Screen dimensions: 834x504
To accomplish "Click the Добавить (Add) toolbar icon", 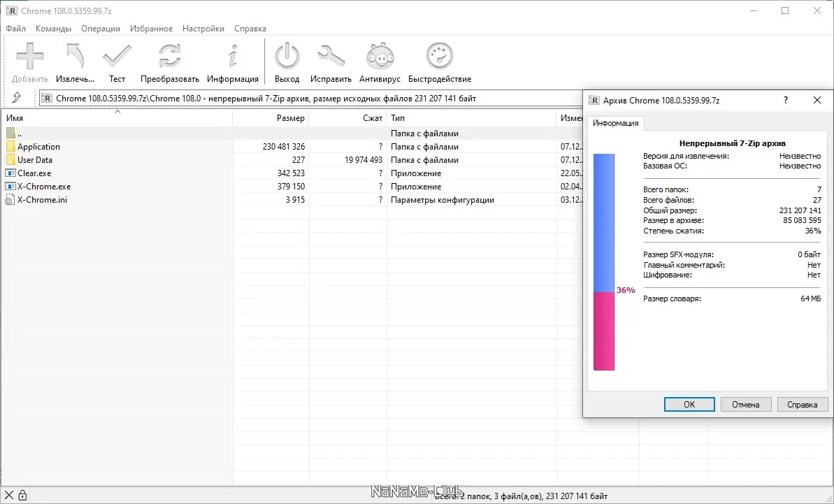I will (x=29, y=56).
